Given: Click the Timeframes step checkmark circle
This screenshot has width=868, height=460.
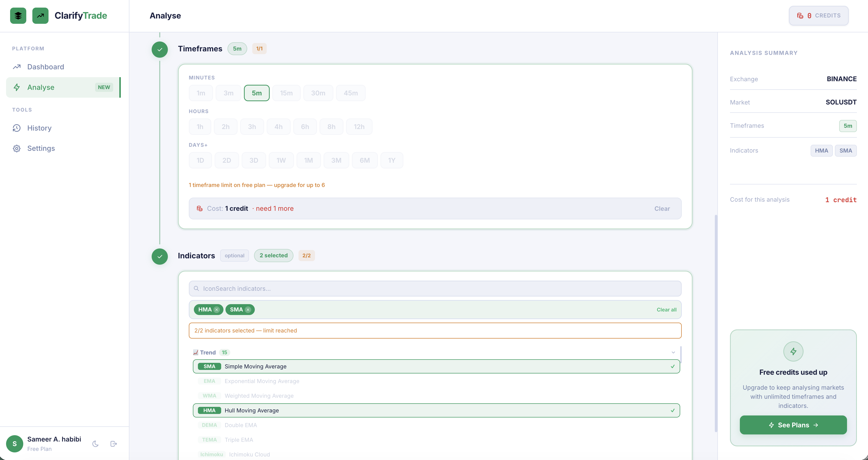Looking at the screenshot, I should (x=160, y=50).
